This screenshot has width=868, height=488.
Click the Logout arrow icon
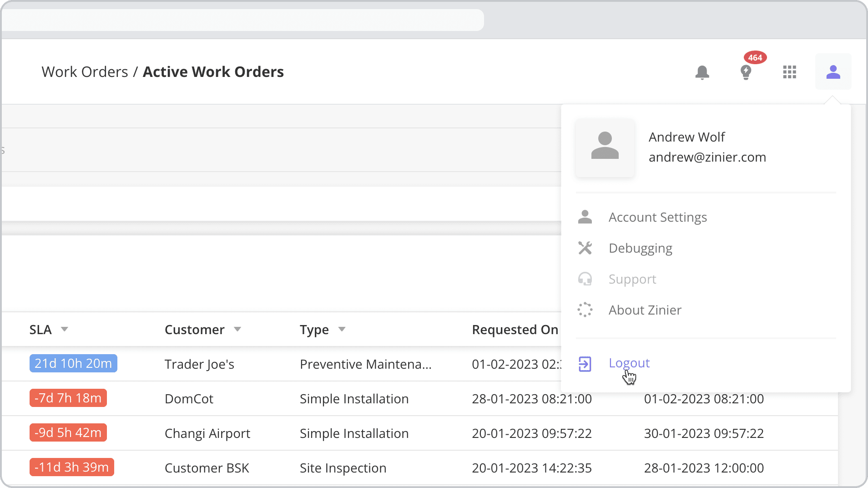pyautogui.click(x=585, y=364)
